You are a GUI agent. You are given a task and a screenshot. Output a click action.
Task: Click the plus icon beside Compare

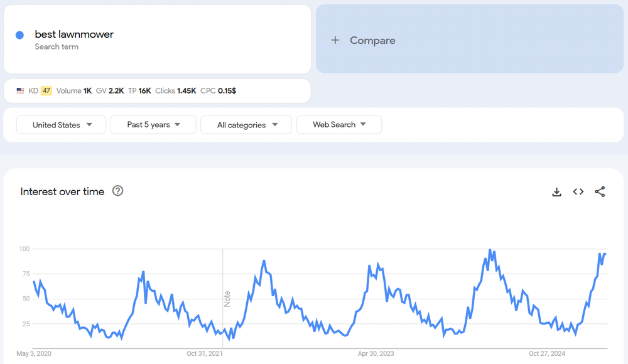335,40
